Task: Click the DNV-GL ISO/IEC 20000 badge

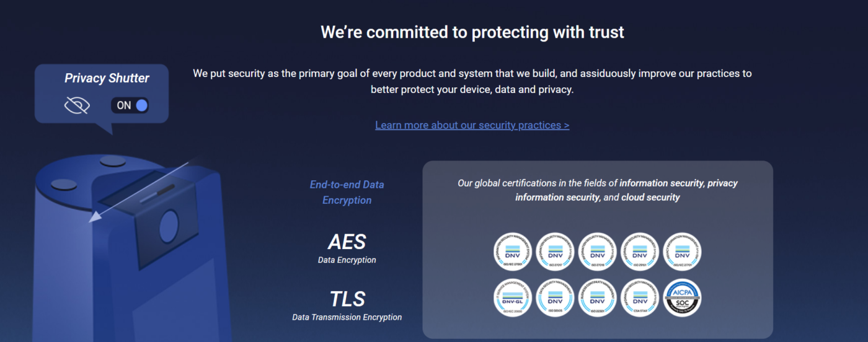Action: click(x=513, y=298)
